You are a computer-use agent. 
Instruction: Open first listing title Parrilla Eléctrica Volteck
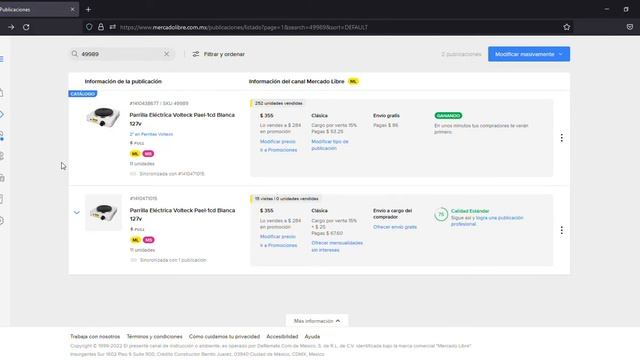[182, 119]
